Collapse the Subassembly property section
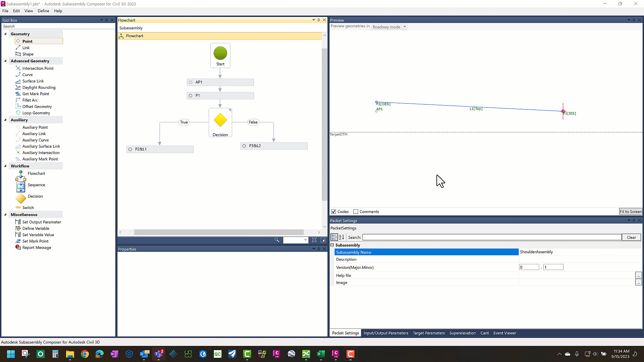This screenshot has height=362, width=644. click(332, 245)
